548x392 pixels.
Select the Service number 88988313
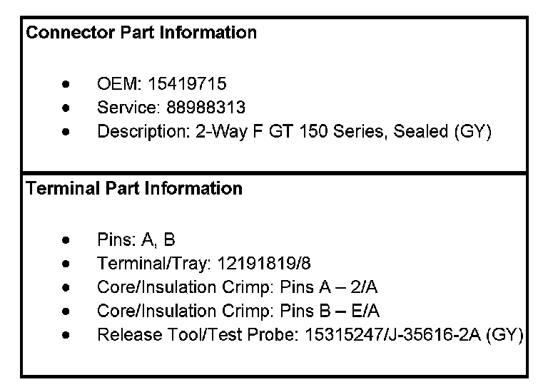tap(205, 108)
